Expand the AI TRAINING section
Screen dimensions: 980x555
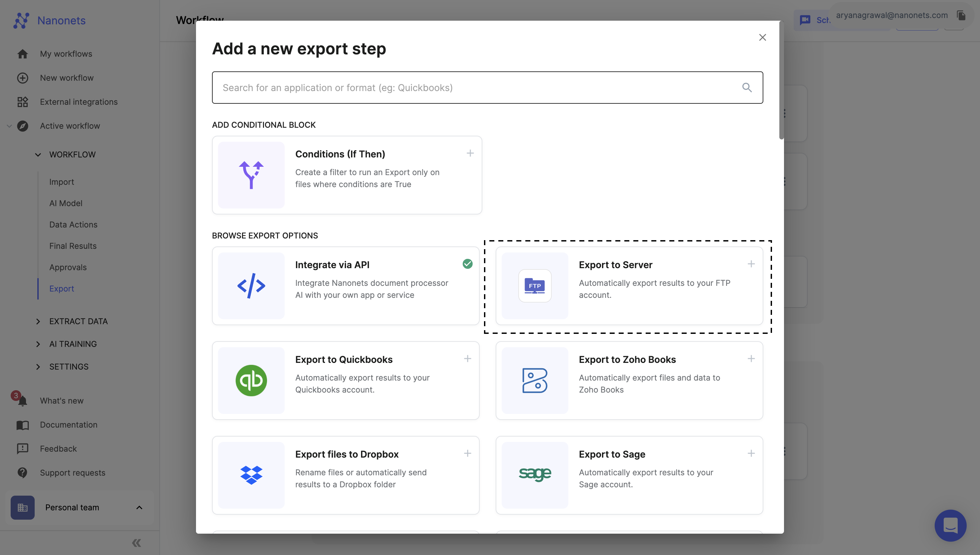(x=38, y=344)
